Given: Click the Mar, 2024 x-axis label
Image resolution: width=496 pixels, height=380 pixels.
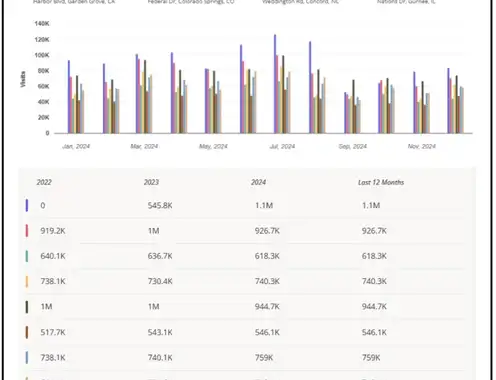Looking at the screenshot, I should pyautogui.click(x=144, y=146).
